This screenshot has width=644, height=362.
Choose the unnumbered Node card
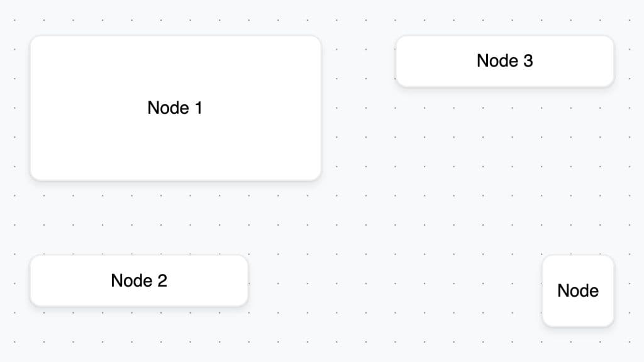(578, 290)
